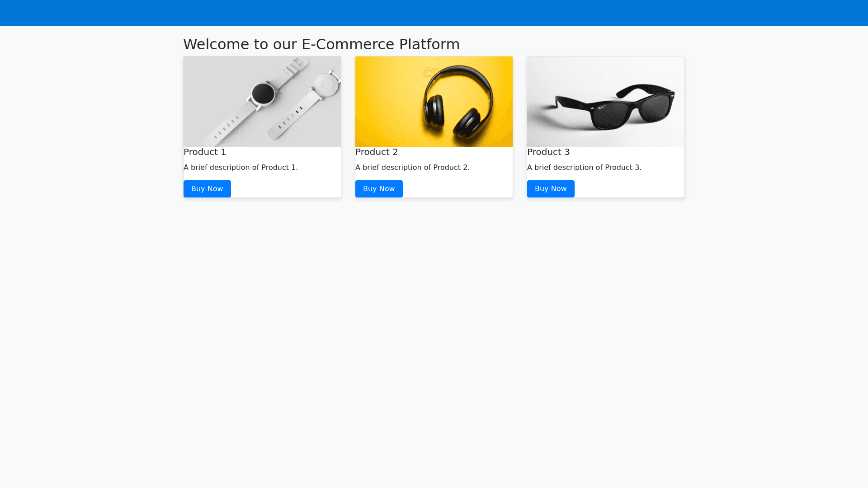This screenshot has height=488, width=868.
Task: Click description text of Product 3
Action: 584,168
